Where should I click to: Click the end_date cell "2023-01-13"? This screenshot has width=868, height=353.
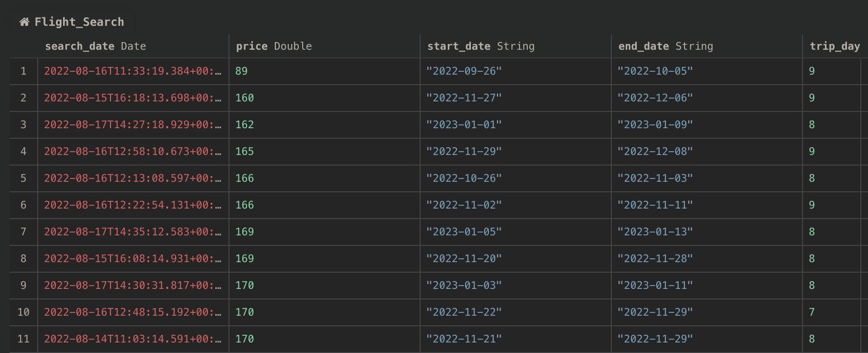655,232
